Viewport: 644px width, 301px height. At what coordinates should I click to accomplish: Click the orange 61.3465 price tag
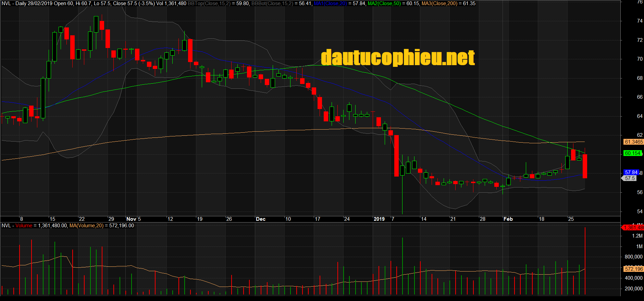(x=633, y=142)
